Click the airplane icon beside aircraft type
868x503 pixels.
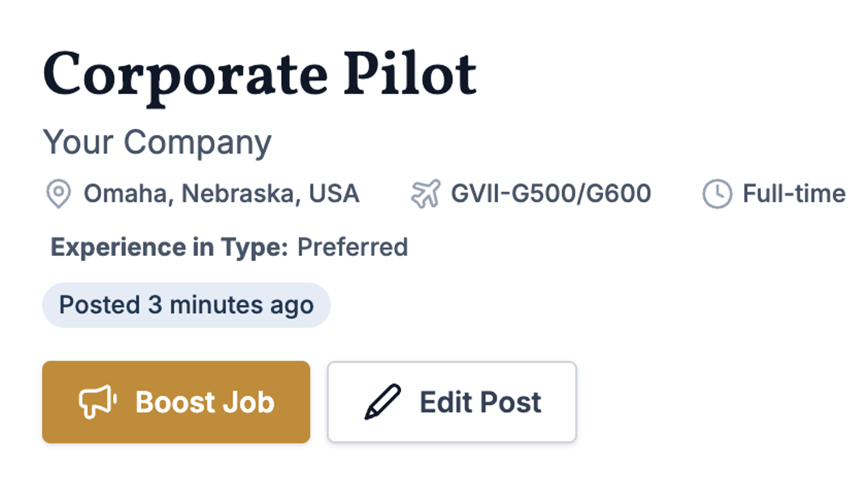click(x=426, y=193)
